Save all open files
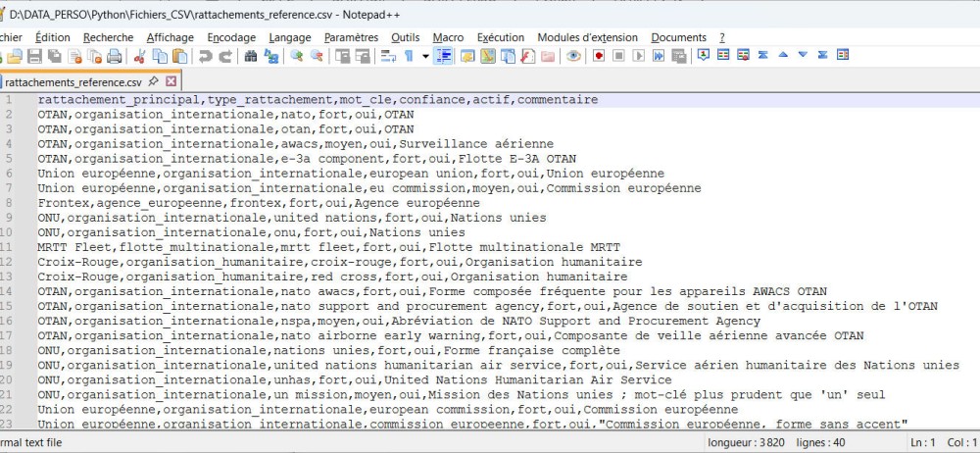The height and width of the screenshot is (453, 980). point(54,56)
